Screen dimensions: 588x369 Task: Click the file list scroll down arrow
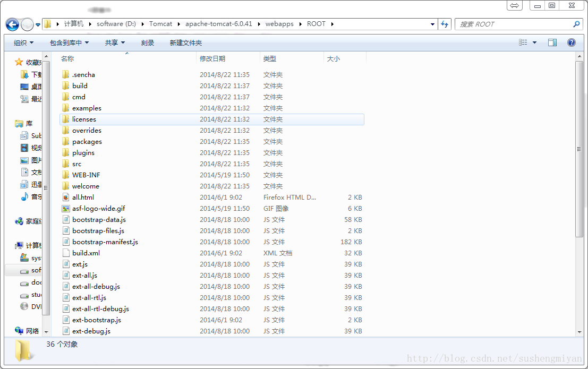pos(580,332)
